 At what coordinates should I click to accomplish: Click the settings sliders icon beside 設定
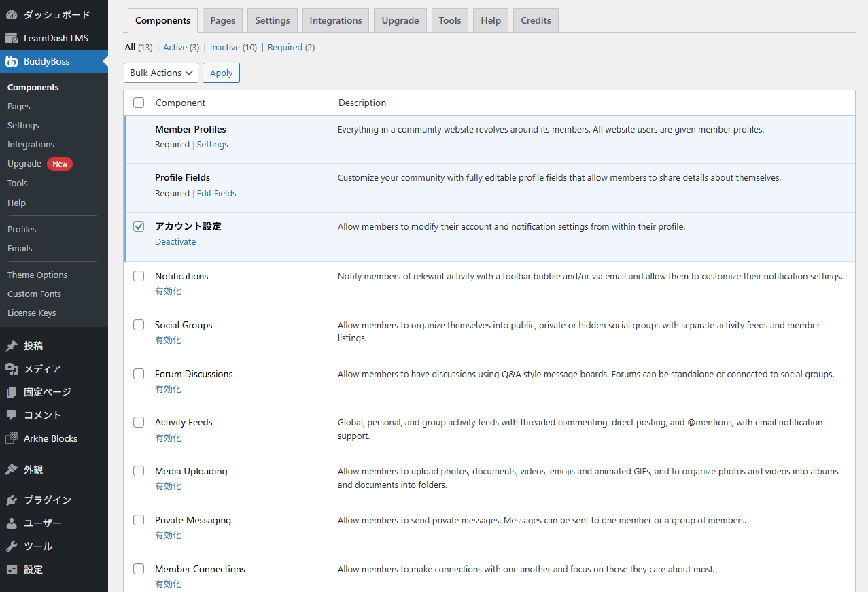(12, 570)
